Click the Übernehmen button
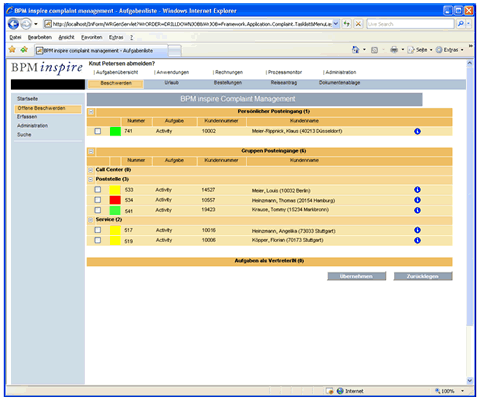Screen dimensions: 480x400 tap(356, 276)
